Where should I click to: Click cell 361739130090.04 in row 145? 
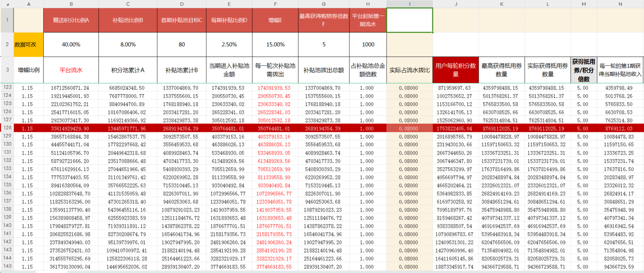coord(71,267)
